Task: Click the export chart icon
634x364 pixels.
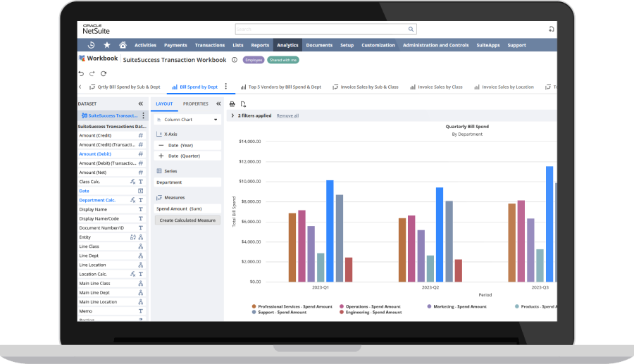Action: [x=244, y=104]
